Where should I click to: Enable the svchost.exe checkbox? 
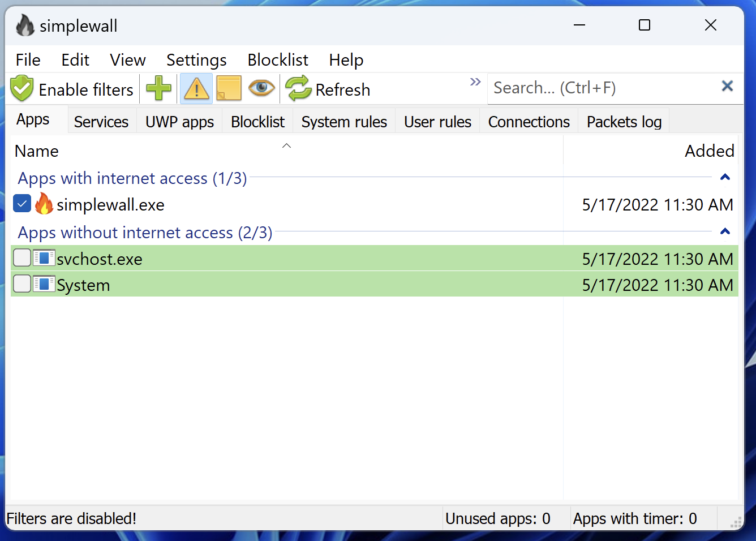coord(22,257)
